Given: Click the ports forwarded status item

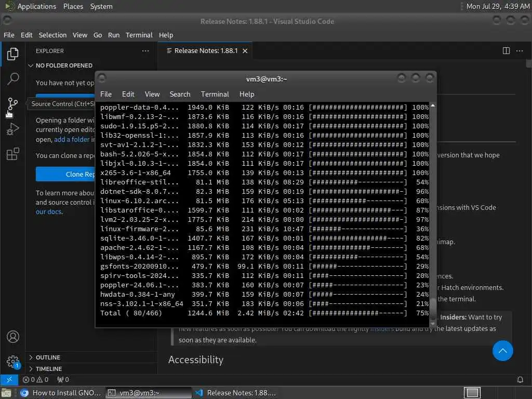Looking at the screenshot, I should click(63, 380).
